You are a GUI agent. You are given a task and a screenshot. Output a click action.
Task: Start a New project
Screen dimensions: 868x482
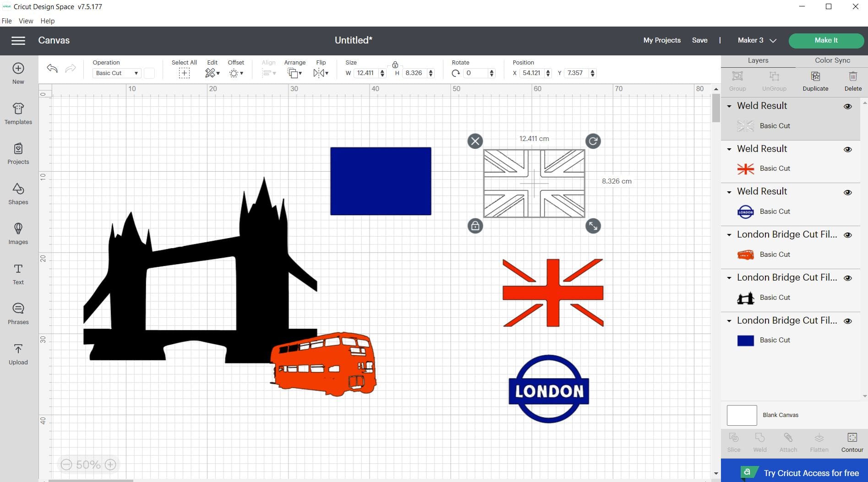pos(18,73)
